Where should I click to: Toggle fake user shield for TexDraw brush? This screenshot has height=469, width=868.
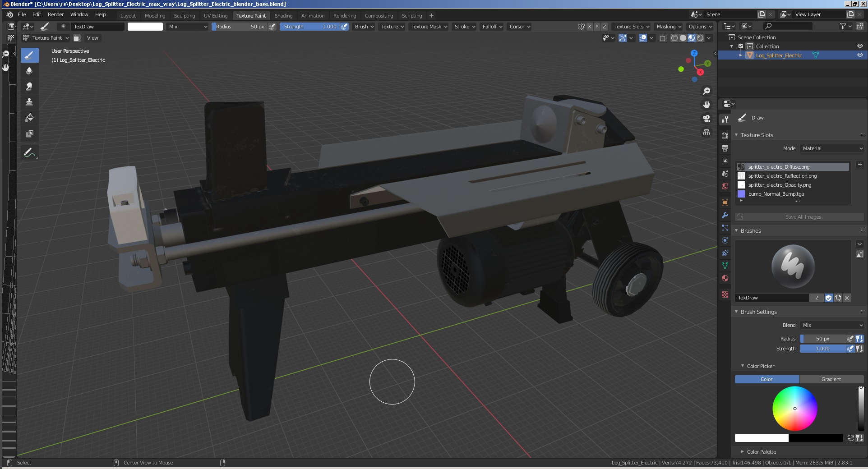pos(829,298)
